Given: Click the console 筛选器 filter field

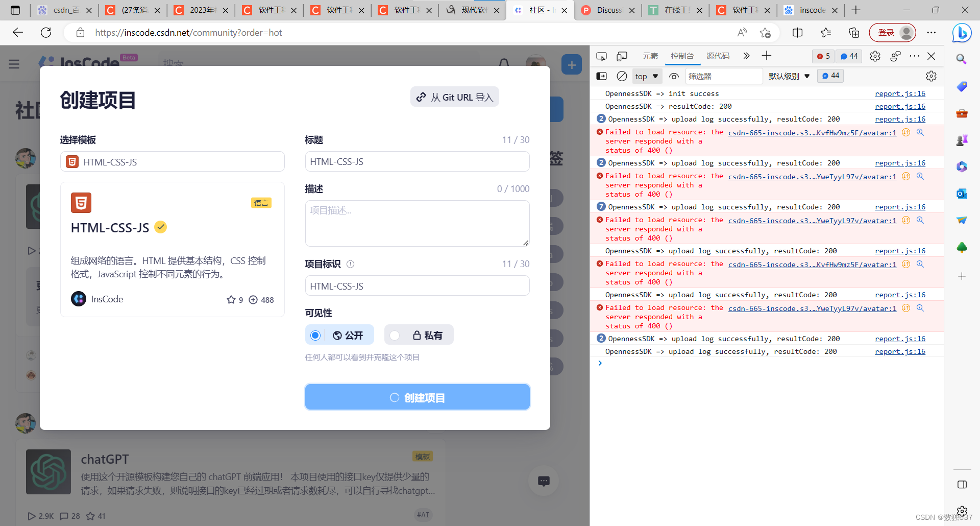Looking at the screenshot, I should [724, 76].
